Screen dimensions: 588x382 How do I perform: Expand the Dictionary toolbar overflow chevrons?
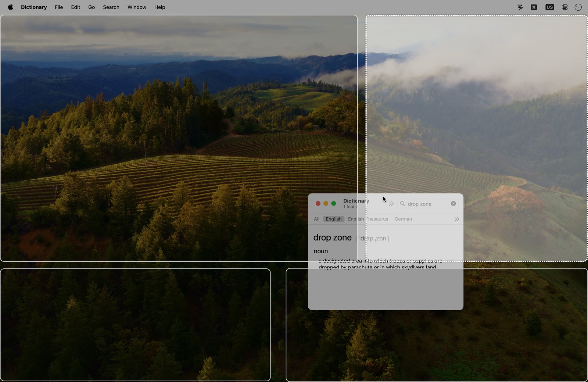[391, 204]
